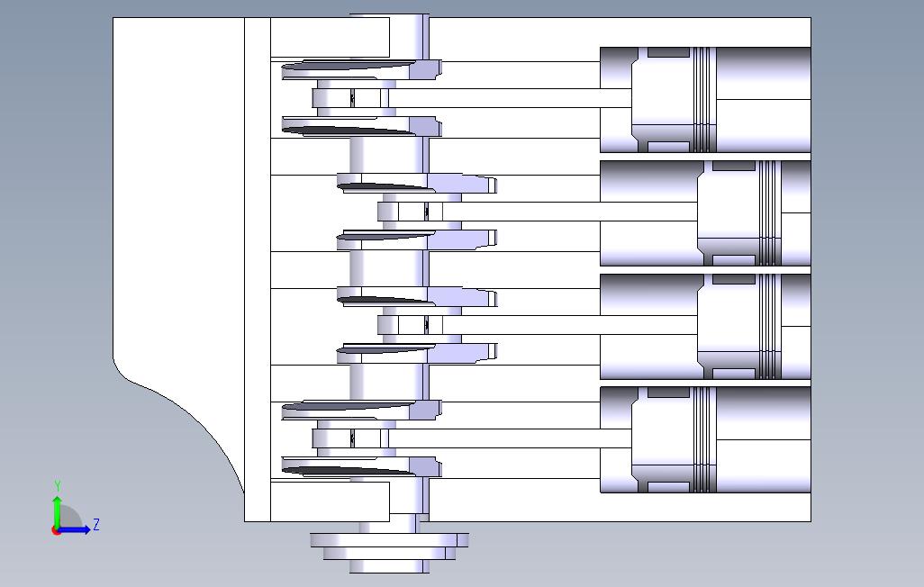The image size is (924, 587).
Task: Pick the second piston from the top
Action: pos(739,212)
